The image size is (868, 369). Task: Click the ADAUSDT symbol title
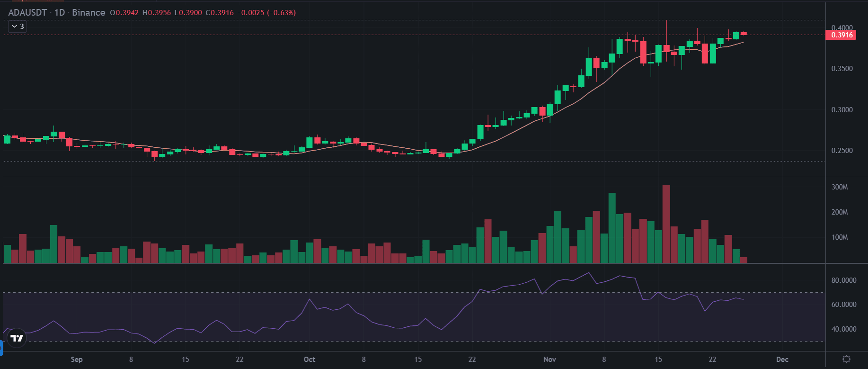click(x=27, y=12)
